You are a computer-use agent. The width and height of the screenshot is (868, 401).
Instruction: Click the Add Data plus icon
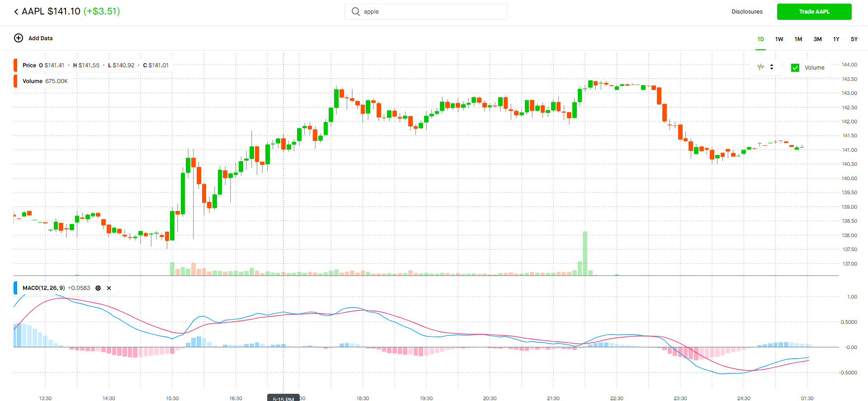19,38
